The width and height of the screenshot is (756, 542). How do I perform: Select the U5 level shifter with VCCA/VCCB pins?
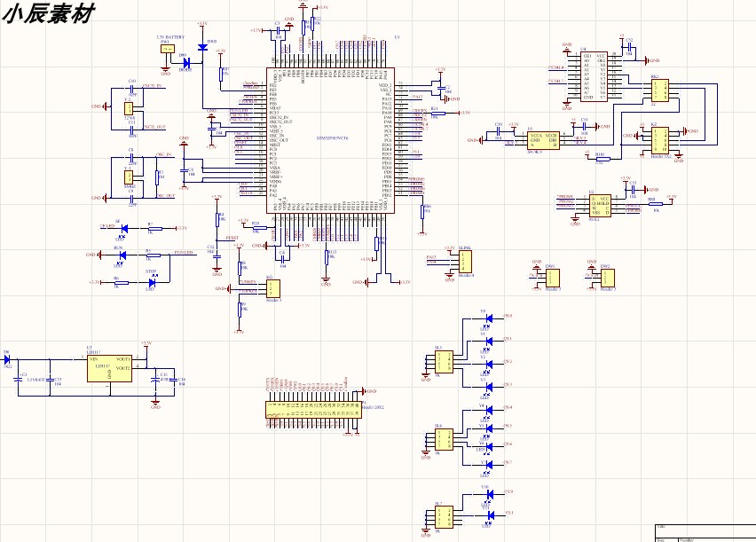pyautogui.click(x=543, y=141)
